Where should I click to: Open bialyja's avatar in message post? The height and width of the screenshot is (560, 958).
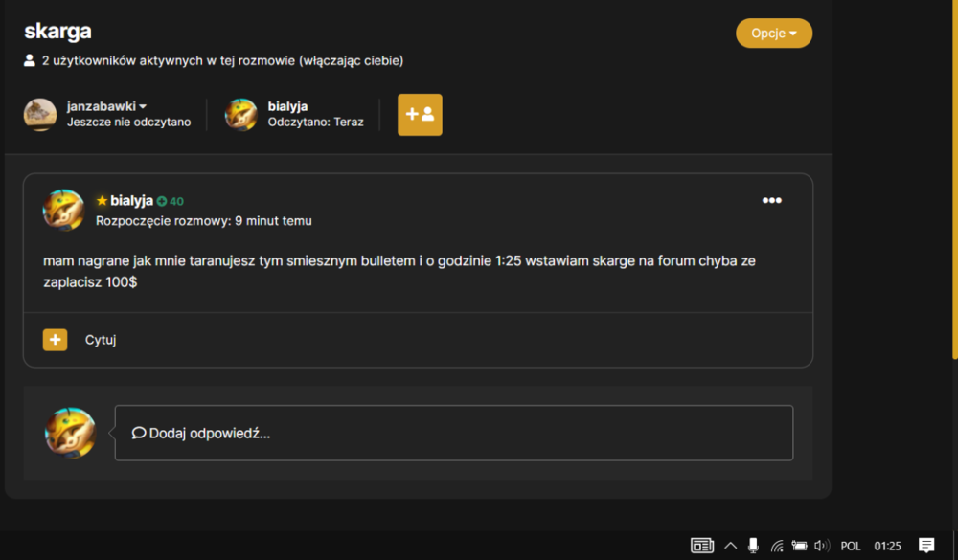[x=63, y=210]
